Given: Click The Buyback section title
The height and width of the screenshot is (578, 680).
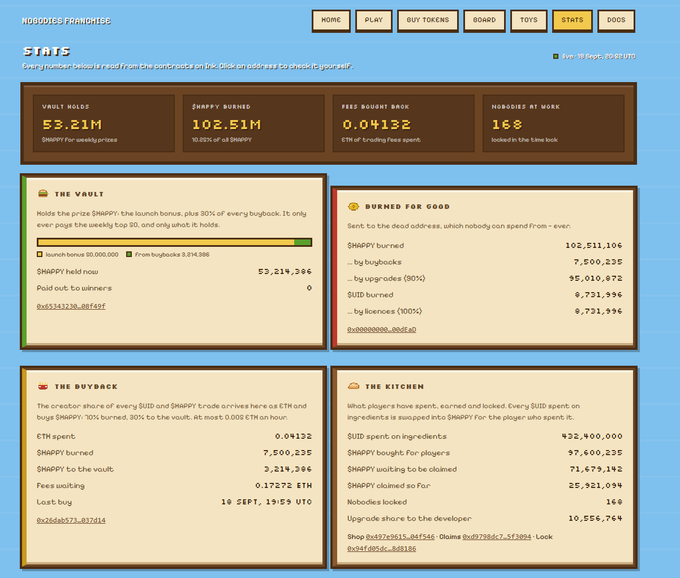Looking at the screenshot, I should click(x=86, y=387).
